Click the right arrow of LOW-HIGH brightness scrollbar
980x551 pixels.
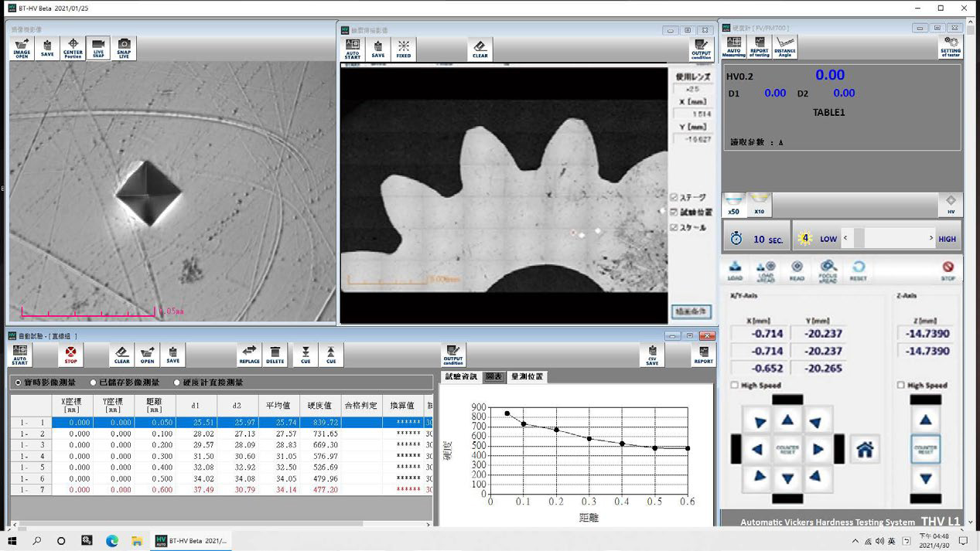[x=930, y=239]
